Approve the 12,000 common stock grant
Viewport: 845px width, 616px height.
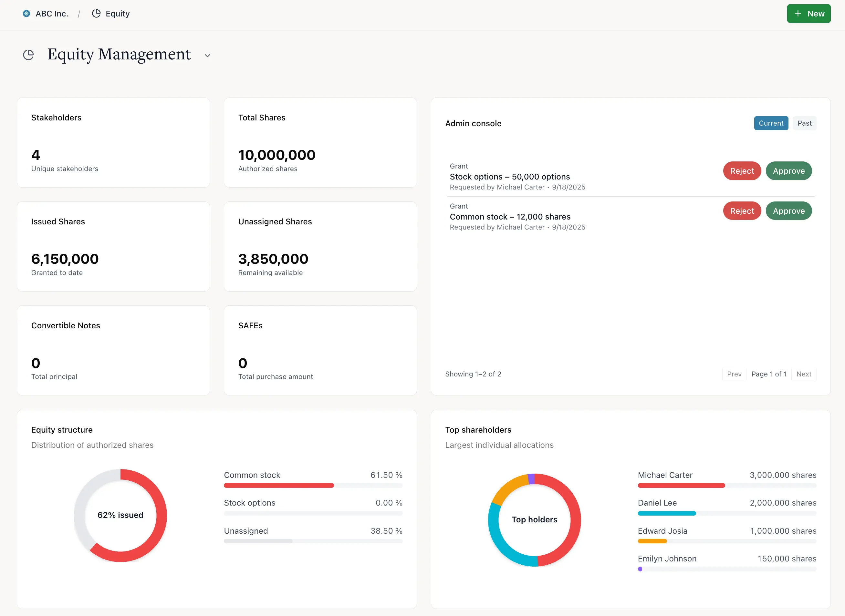coord(788,211)
